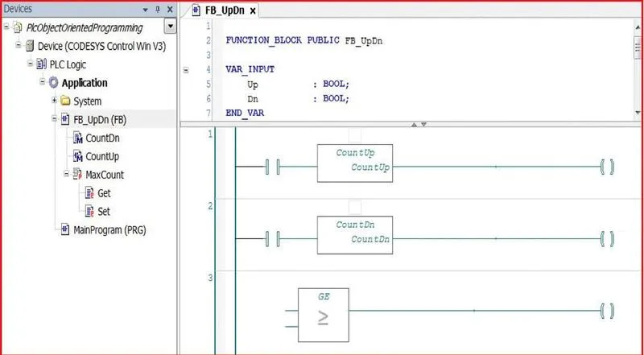Select the GE comparison block in rung 3
The width and height of the screenshot is (644, 355).
click(323, 311)
